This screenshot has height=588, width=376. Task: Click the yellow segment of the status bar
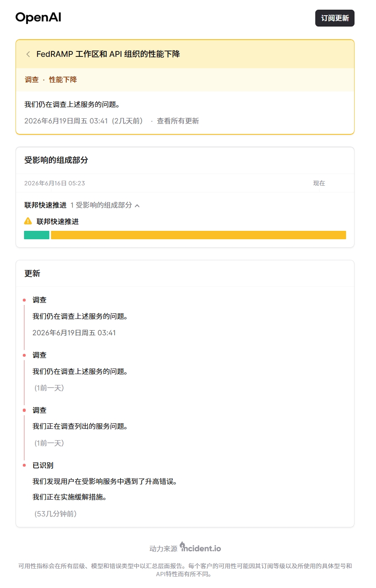click(x=199, y=235)
